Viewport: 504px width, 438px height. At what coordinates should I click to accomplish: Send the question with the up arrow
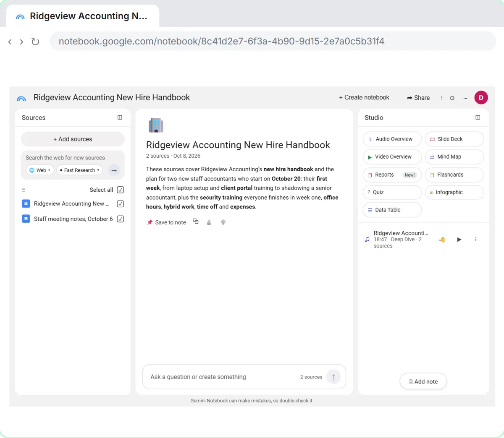pos(333,377)
